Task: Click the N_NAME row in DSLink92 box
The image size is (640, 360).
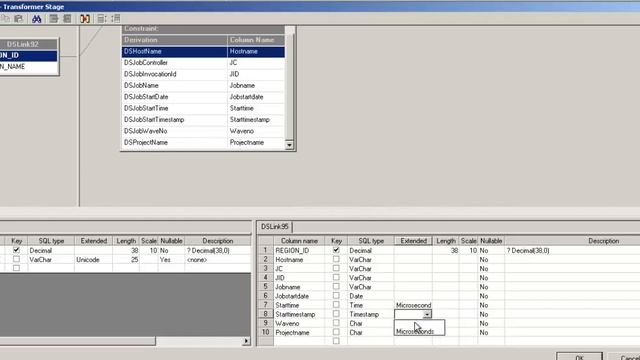Action: coord(29,67)
